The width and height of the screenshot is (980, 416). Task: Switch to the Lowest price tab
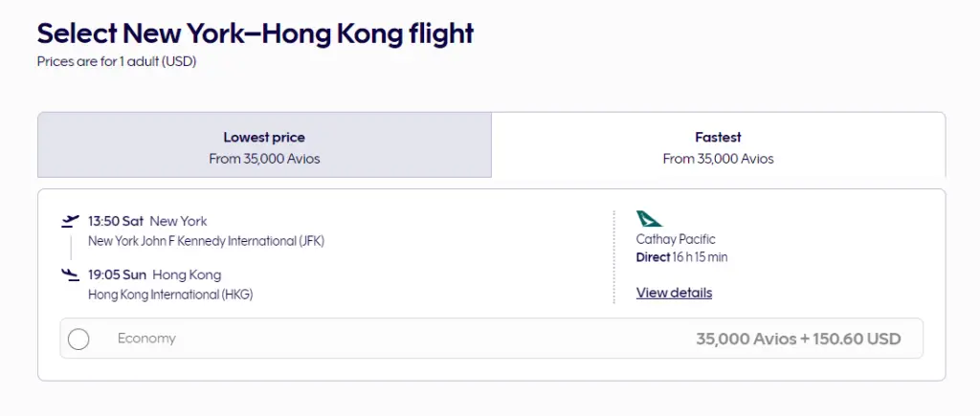point(264,145)
